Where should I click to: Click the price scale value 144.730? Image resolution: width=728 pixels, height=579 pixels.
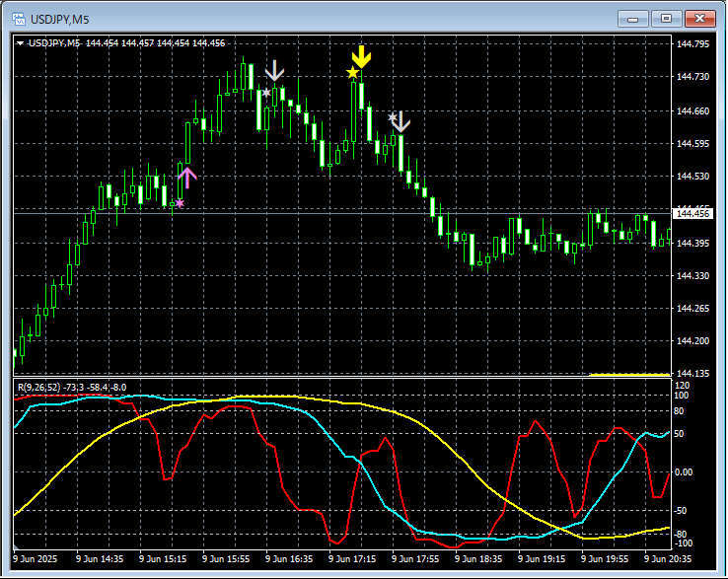pos(692,77)
